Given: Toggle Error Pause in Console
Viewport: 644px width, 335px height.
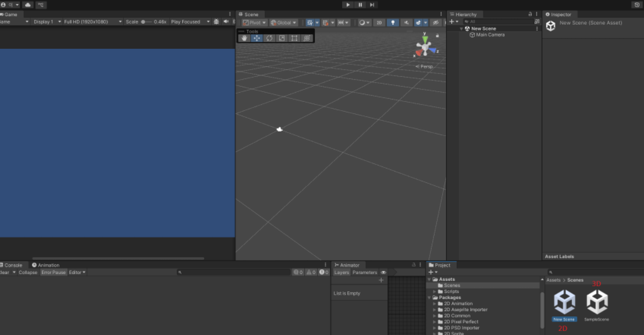Looking at the screenshot, I should click(54, 272).
